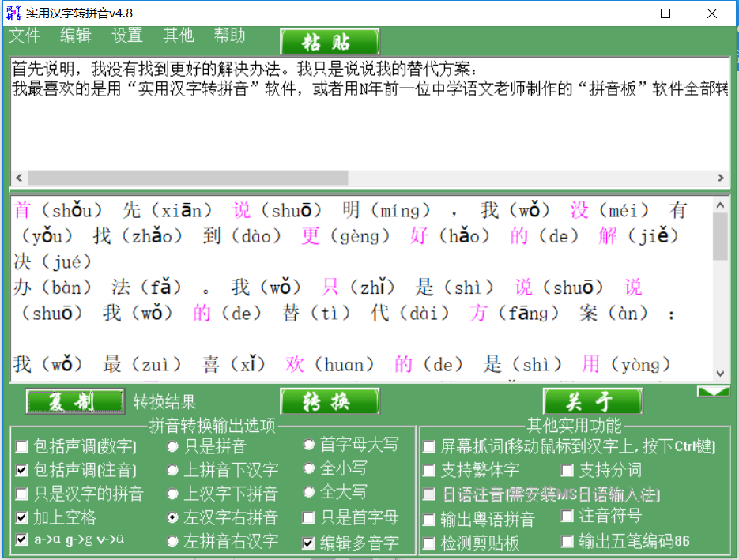
Task: Click the green 转换 button
Action: pyautogui.click(x=330, y=401)
